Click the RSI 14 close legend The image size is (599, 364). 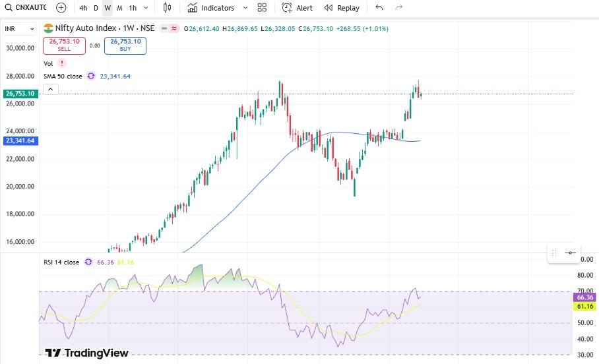click(x=61, y=262)
